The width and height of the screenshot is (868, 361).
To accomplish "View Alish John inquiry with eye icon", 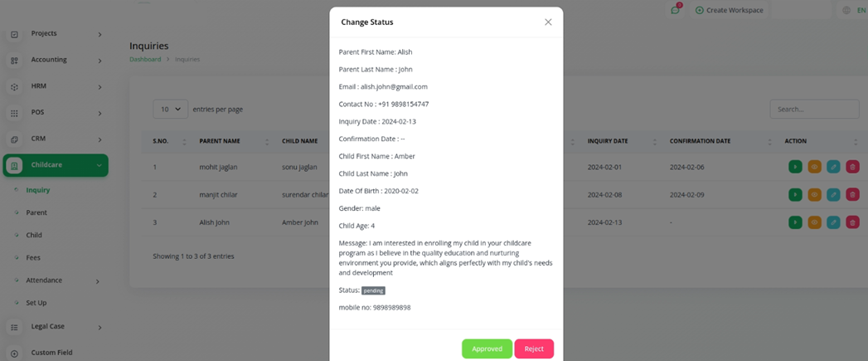I will (x=814, y=222).
